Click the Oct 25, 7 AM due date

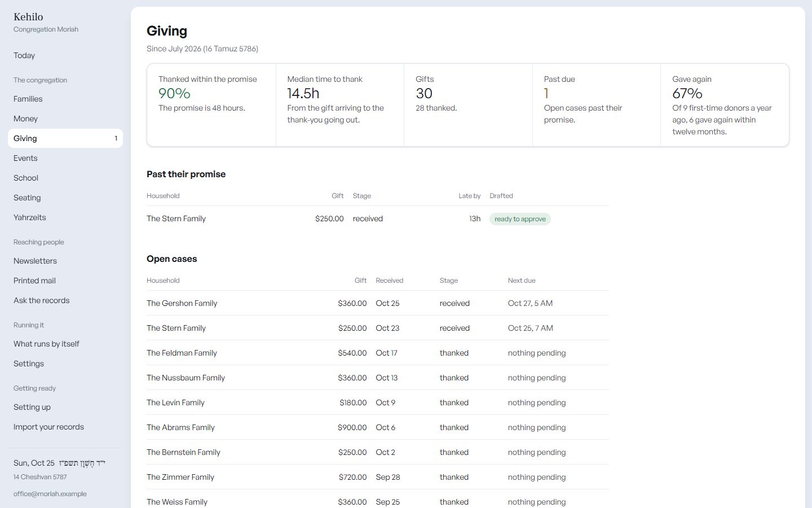[530, 328]
